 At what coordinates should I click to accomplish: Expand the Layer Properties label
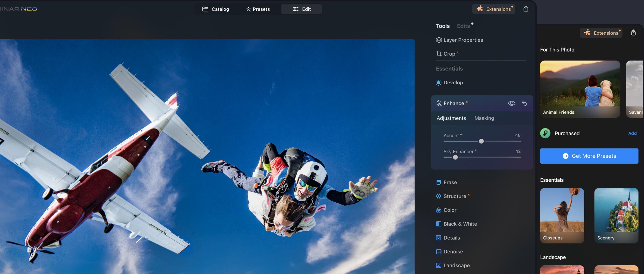click(463, 40)
